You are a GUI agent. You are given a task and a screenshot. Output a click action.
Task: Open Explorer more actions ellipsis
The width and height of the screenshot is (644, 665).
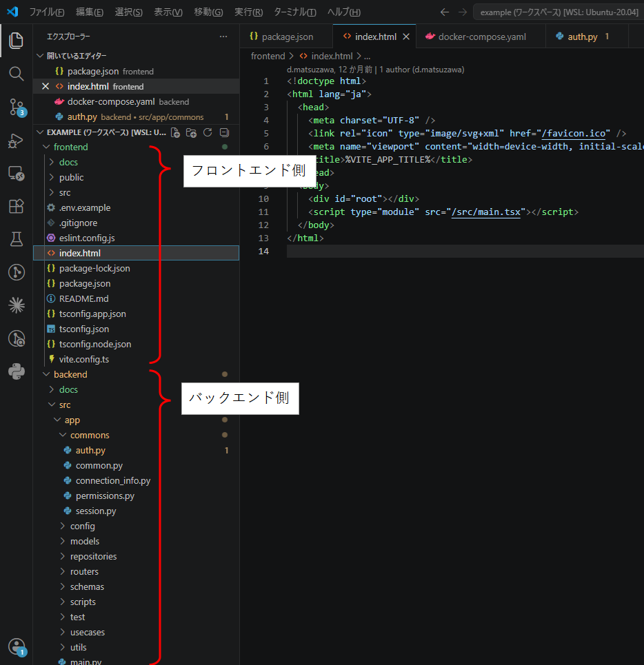point(223,37)
